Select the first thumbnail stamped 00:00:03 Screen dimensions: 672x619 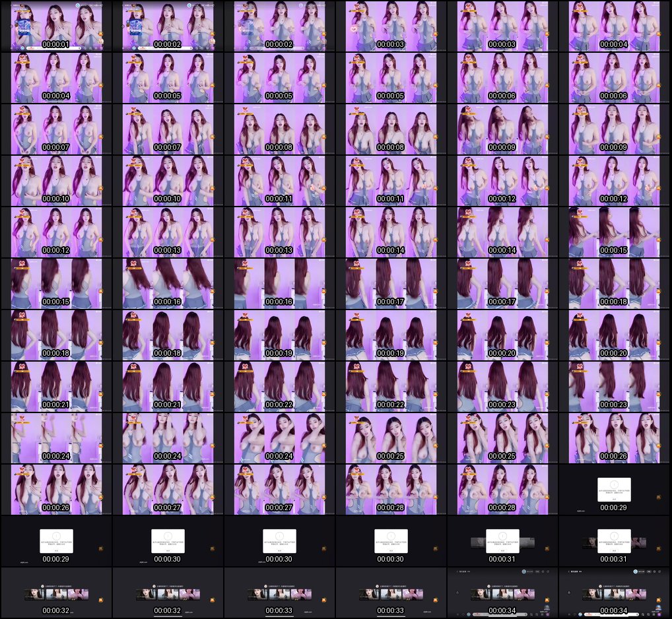[x=391, y=26]
